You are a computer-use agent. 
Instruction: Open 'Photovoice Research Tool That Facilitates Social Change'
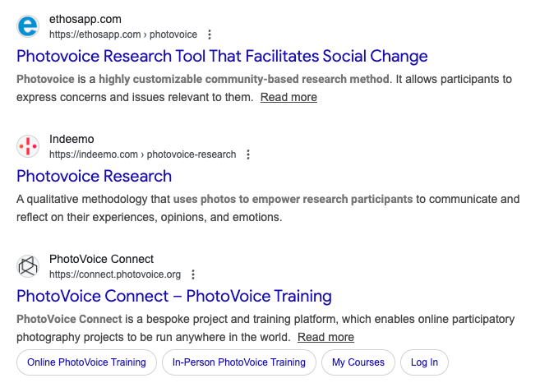(222, 57)
